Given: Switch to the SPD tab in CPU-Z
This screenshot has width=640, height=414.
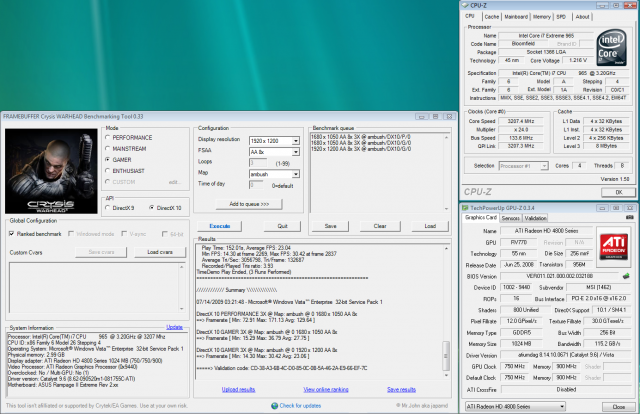Looking at the screenshot, I should 561,17.
